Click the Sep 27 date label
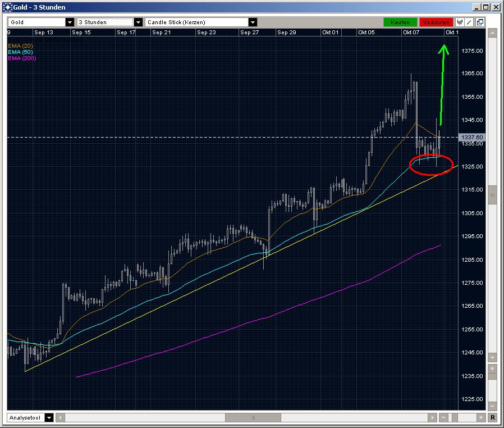This screenshot has width=504, height=428. pos(249,32)
